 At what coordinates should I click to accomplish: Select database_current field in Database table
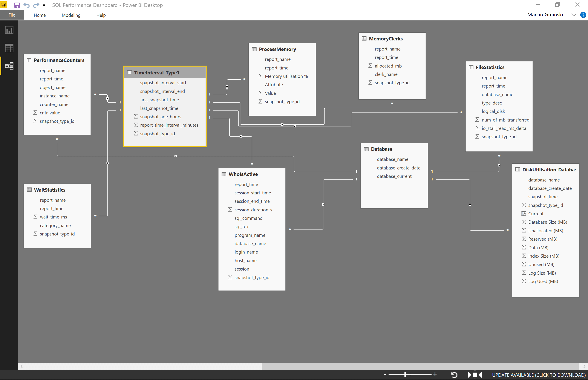click(x=394, y=176)
